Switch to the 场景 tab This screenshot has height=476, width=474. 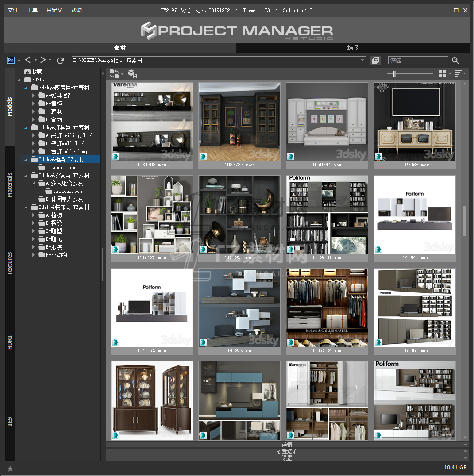353,48
